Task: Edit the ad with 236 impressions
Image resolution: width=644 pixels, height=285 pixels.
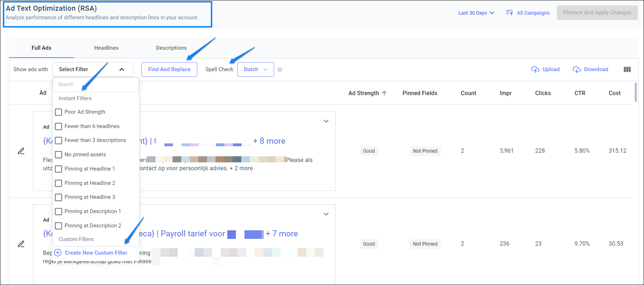Action: point(21,244)
